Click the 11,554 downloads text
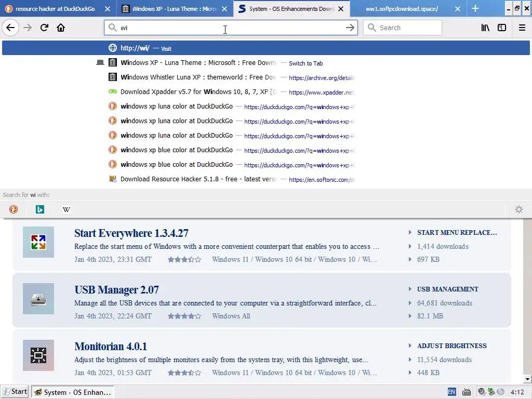 click(x=445, y=360)
